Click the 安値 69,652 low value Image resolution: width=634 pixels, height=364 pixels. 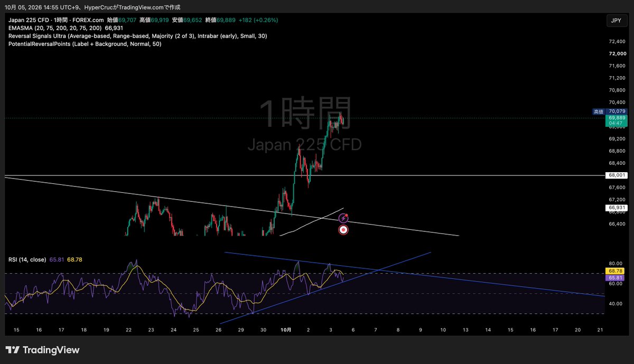[187, 20]
